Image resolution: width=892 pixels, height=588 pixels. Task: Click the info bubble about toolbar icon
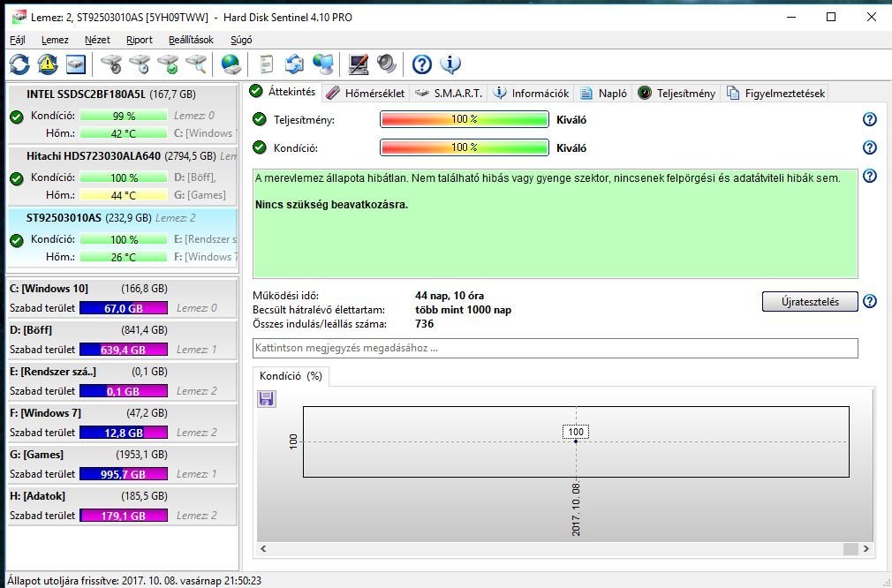click(x=450, y=64)
